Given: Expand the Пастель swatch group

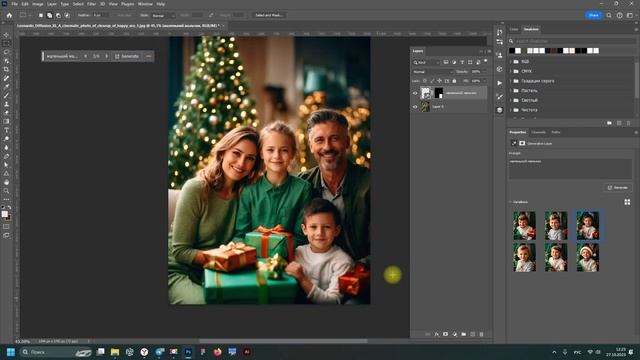Looking at the screenshot, I should click(511, 90).
